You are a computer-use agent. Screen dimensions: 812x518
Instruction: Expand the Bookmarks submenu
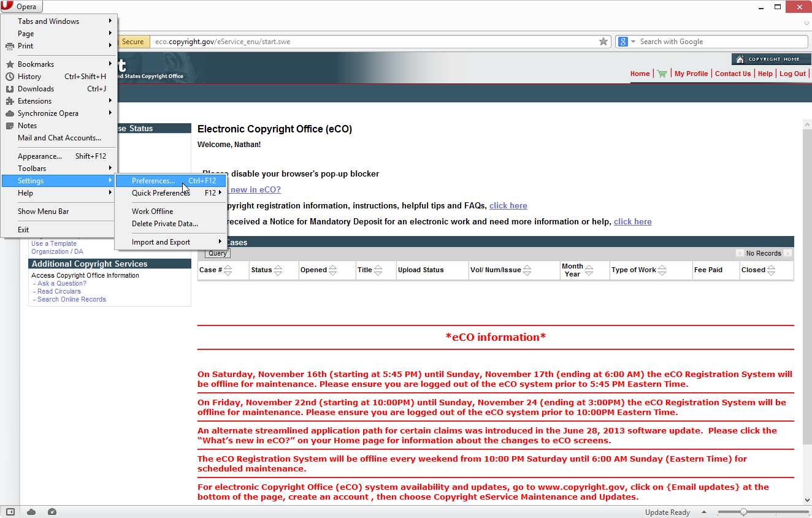(59, 64)
